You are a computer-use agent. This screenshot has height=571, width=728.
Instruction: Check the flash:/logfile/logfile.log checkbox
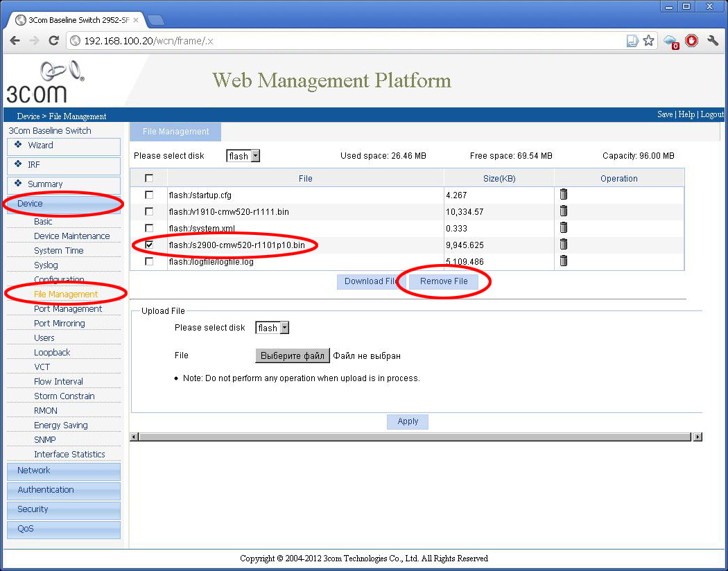[x=149, y=262]
